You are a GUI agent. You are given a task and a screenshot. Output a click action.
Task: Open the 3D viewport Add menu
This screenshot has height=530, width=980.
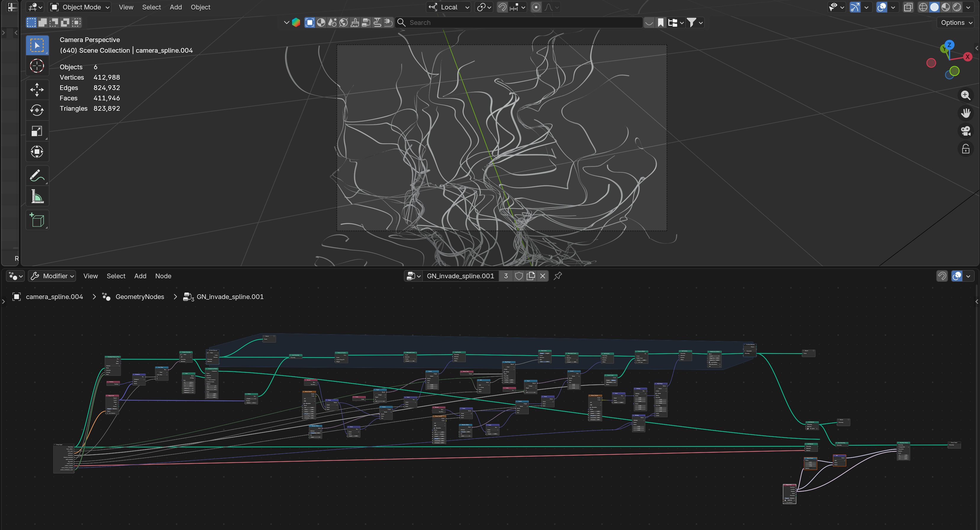[x=175, y=7]
